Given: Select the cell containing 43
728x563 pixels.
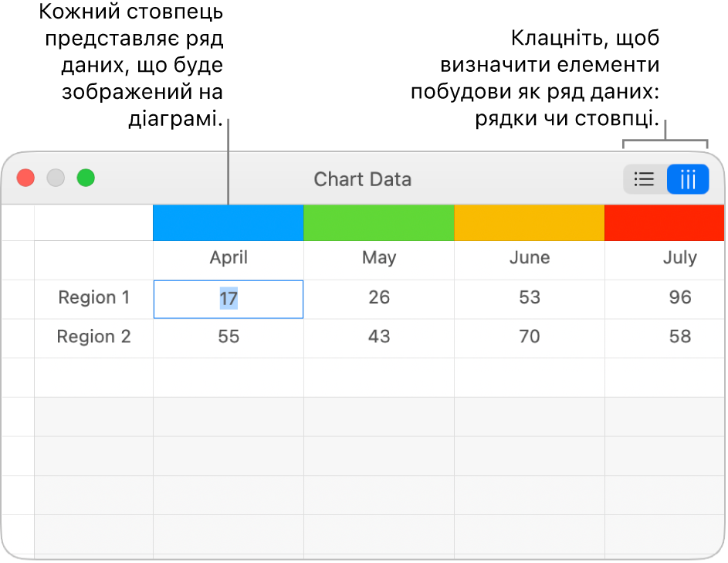Looking at the screenshot, I should (x=379, y=337).
